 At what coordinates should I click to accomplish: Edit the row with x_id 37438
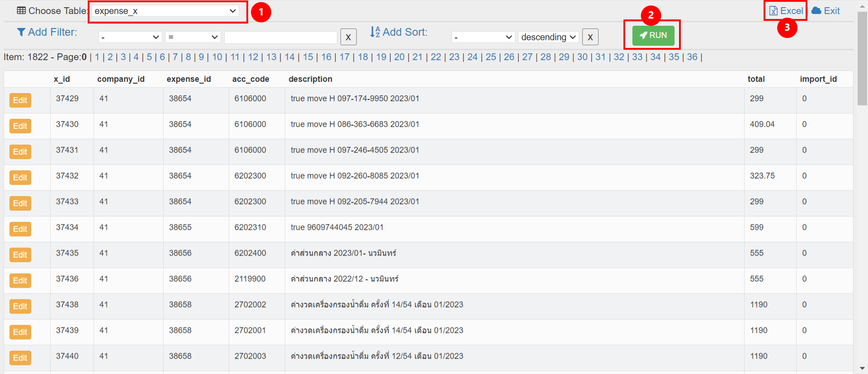[20, 307]
